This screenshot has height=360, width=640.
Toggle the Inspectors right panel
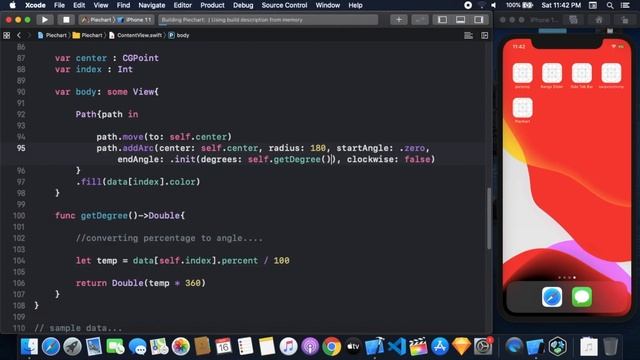pyautogui.click(x=479, y=20)
